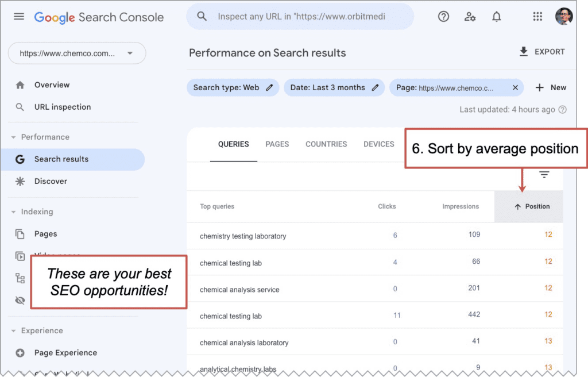Image resolution: width=588 pixels, height=377 pixels.
Task: Click the filter rows icon
Action: click(544, 175)
